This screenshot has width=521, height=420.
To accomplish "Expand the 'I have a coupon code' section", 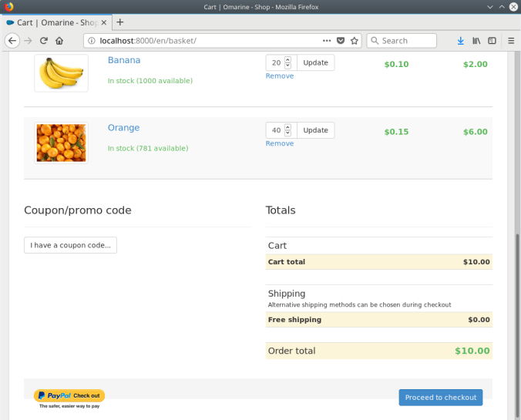I will pos(70,245).
